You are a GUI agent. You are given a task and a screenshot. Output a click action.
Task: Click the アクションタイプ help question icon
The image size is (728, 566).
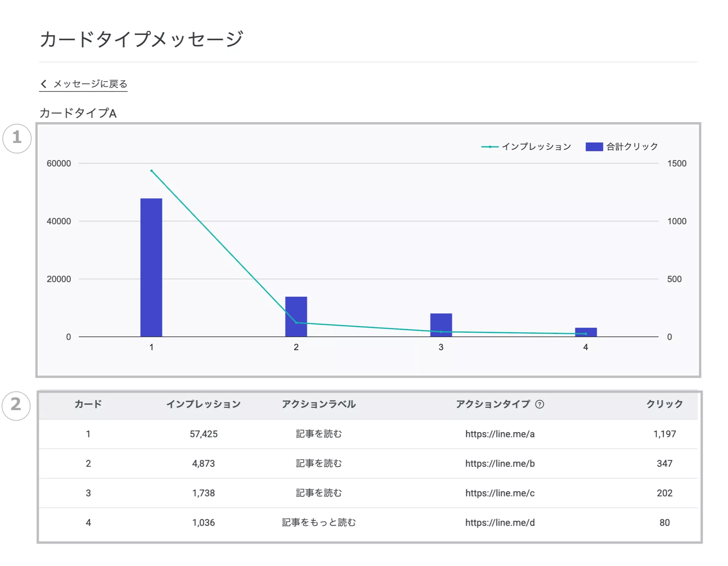539,404
